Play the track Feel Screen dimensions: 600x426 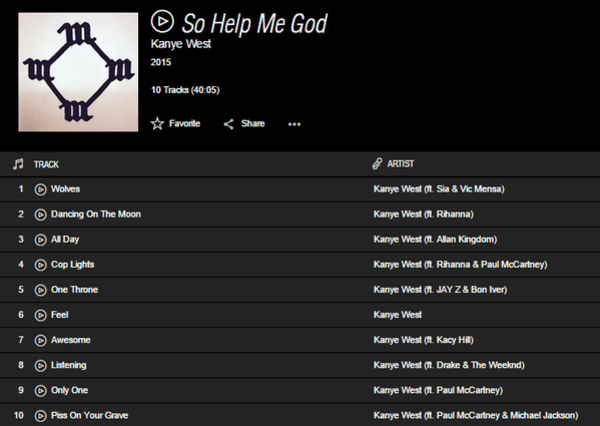(41, 314)
